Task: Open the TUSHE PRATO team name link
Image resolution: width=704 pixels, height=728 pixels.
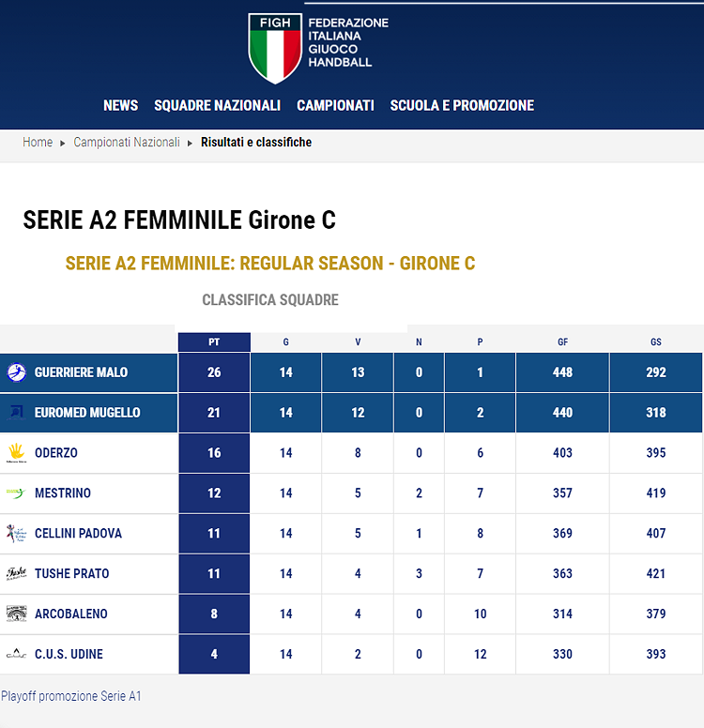Action: tap(72, 573)
